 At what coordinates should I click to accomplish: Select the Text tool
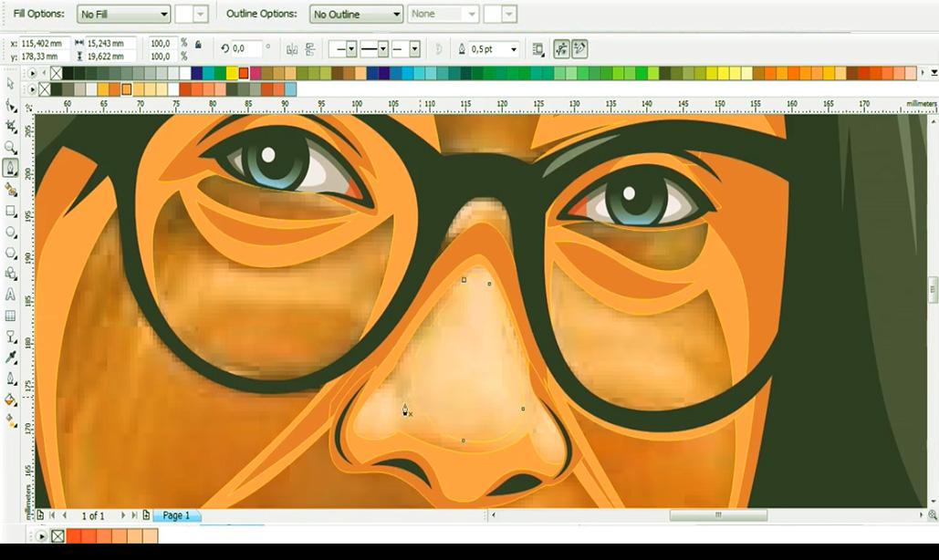coord(11,295)
